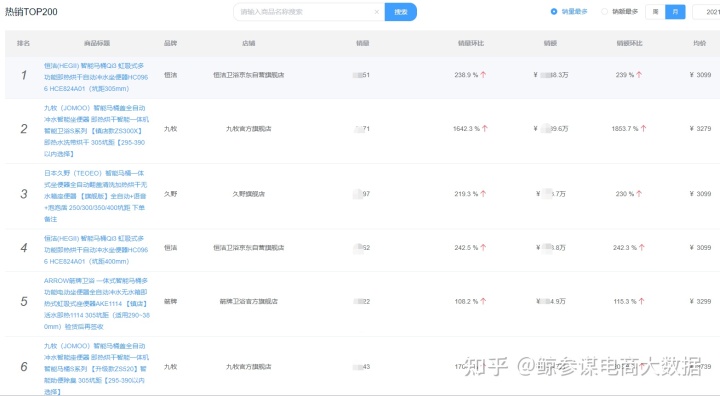Click store 九牧官方旗舰店 in rank 6 row
Viewport: 720px width, 396px height.
pyautogui.click(x=248, y=367)
